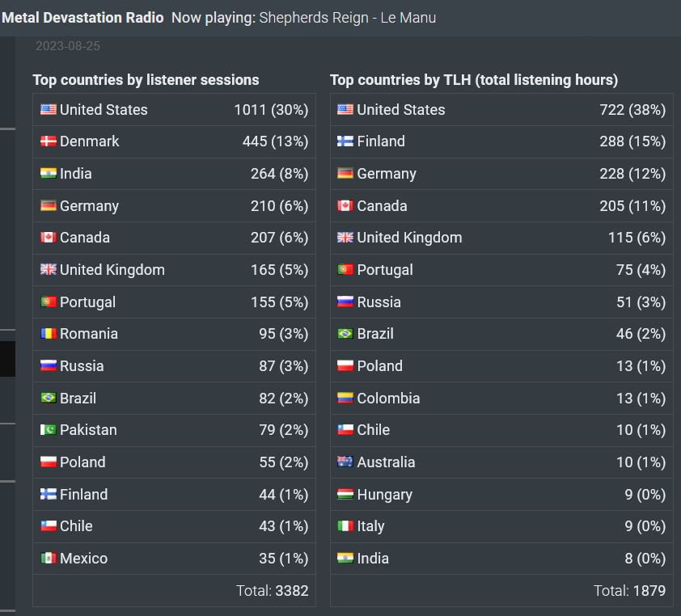Image resolution: width=681 pixels, height=616 pixels.
Task: Click the Portugal flag in the TLH table
Action: pos(345,269)
